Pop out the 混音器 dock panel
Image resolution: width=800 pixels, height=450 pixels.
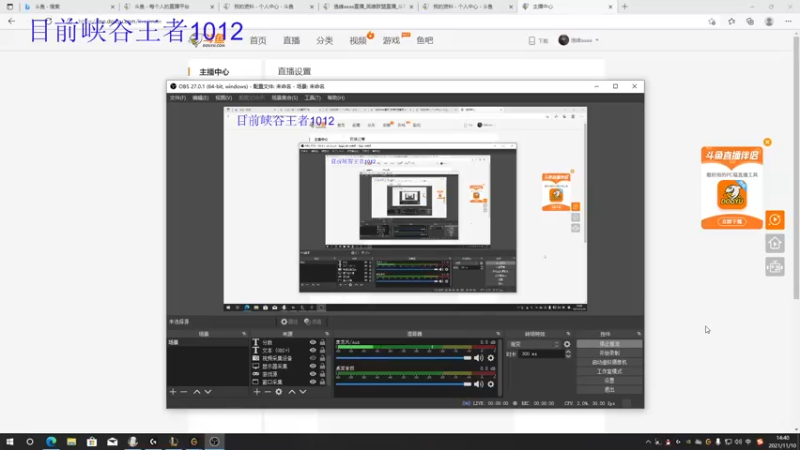click(x=498, y=334)
